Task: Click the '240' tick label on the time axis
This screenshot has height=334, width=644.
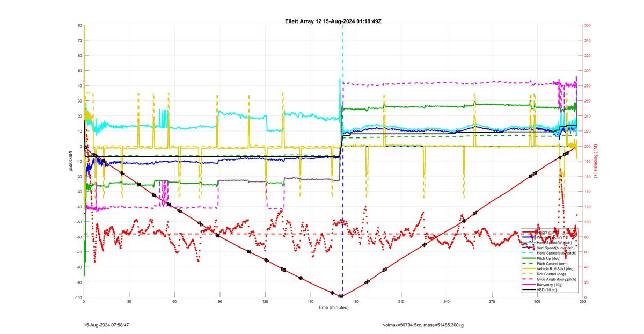Action: [x=447, y=301]
